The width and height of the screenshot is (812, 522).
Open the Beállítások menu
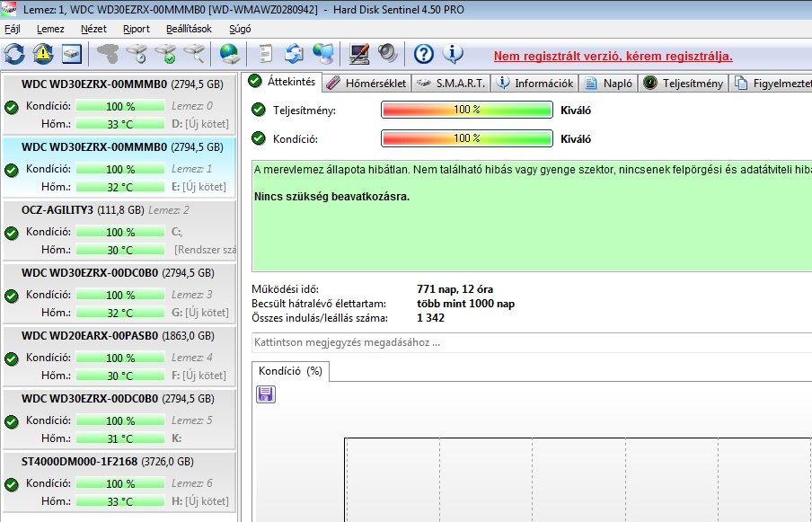point(189,29)
